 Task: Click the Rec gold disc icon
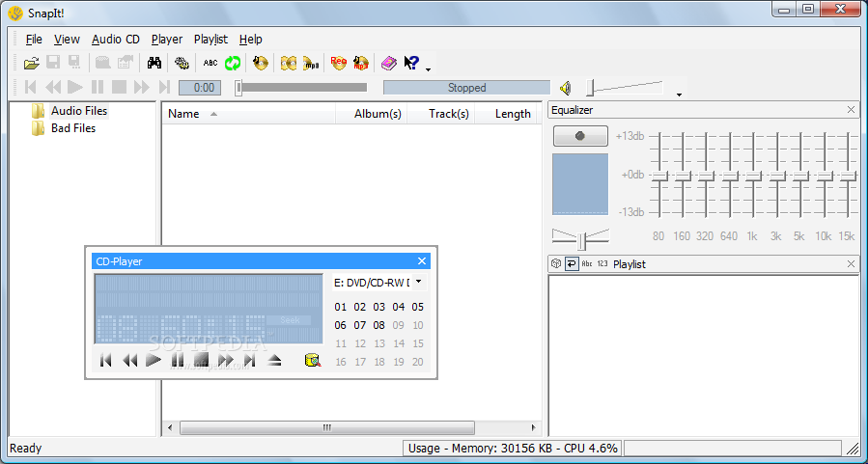[x=338, y=63]
